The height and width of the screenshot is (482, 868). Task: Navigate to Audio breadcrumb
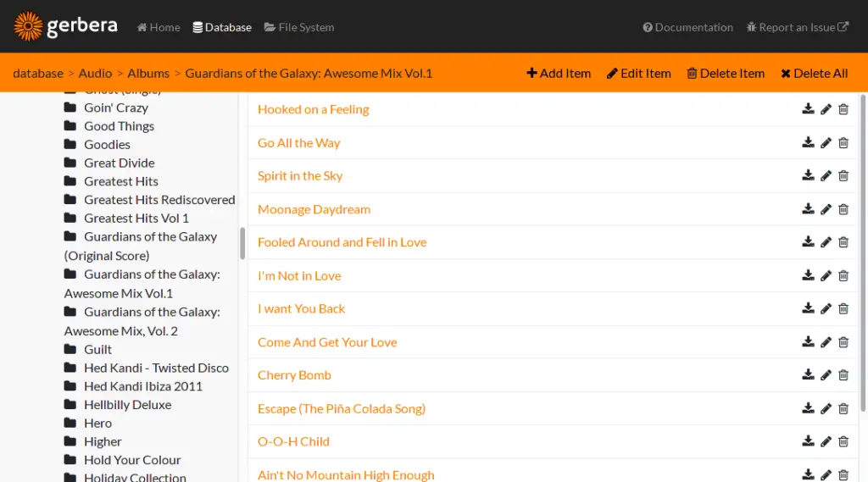[x=95, y=73]
